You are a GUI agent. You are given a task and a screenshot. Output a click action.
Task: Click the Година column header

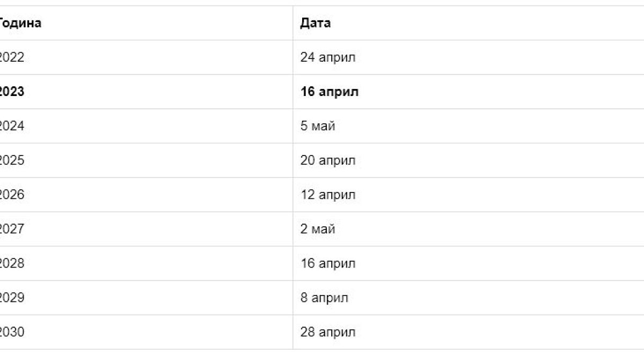[20, 23]
